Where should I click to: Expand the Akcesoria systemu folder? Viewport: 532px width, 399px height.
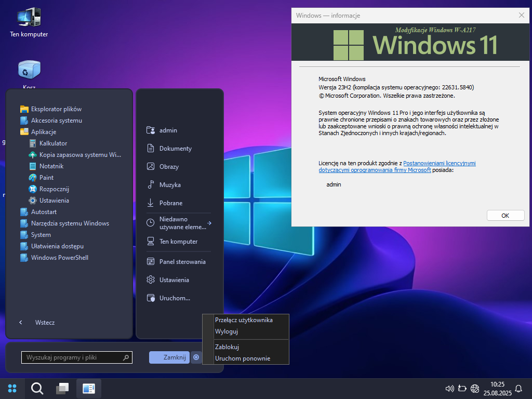[x=56, y=121]
